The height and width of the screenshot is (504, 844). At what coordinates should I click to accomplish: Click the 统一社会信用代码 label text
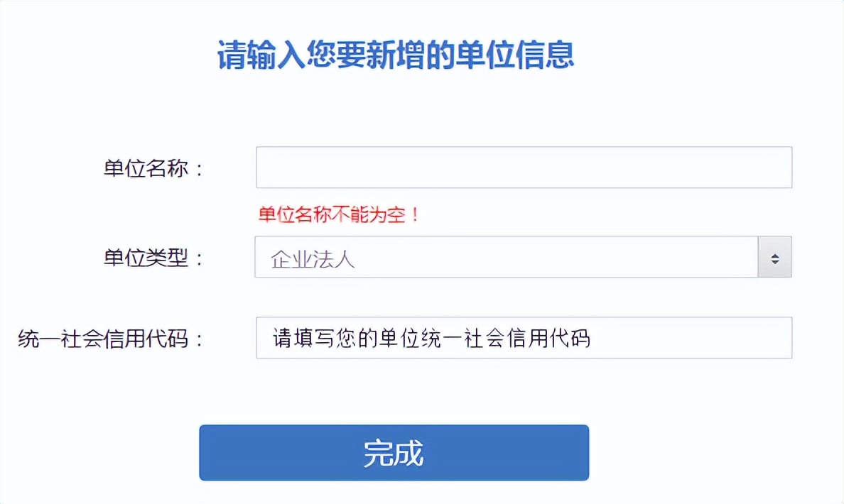(114, 338)
